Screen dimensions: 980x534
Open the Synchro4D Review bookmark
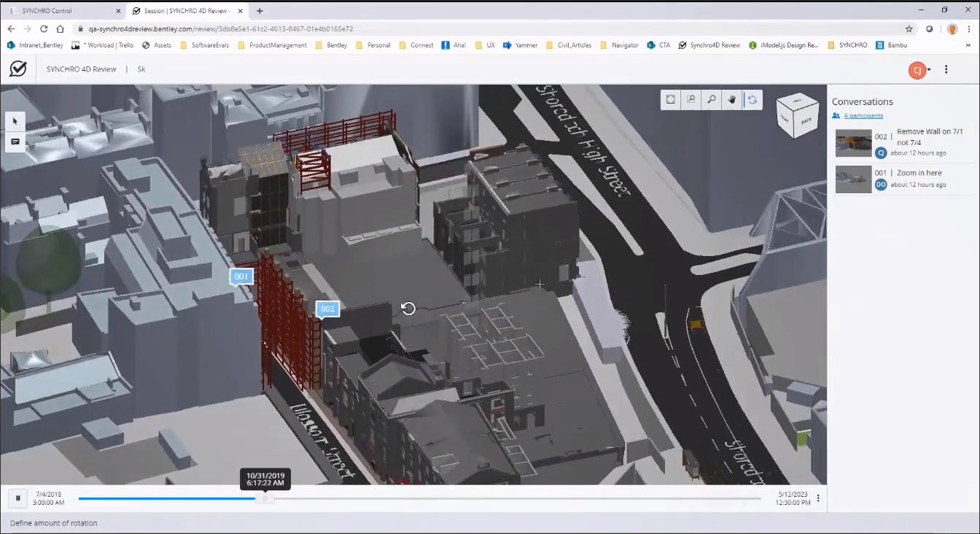click(709, 45)
